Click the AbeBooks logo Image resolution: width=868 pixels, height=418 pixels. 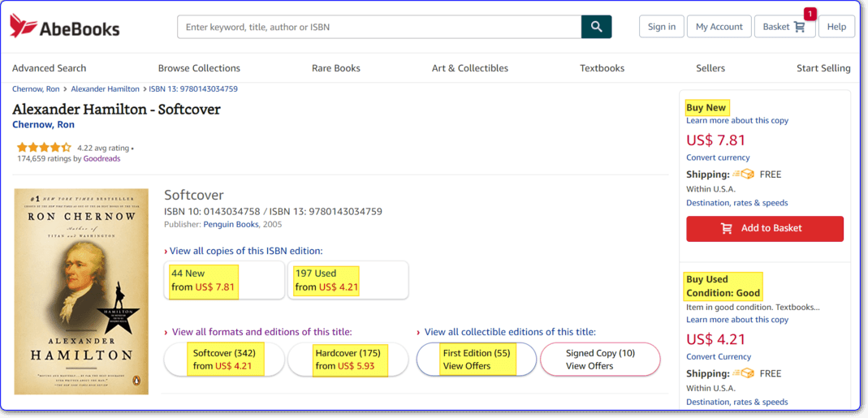coord(65,27)
